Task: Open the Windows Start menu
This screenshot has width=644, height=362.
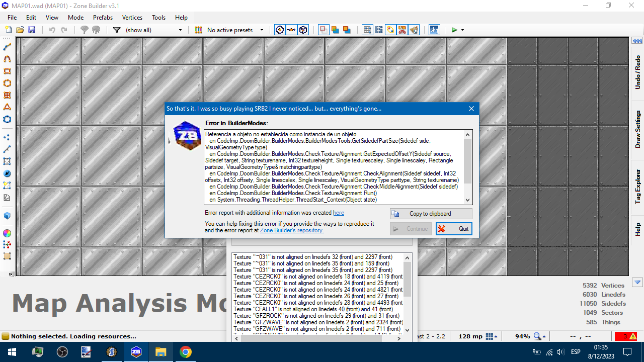Action: (12, 352)
